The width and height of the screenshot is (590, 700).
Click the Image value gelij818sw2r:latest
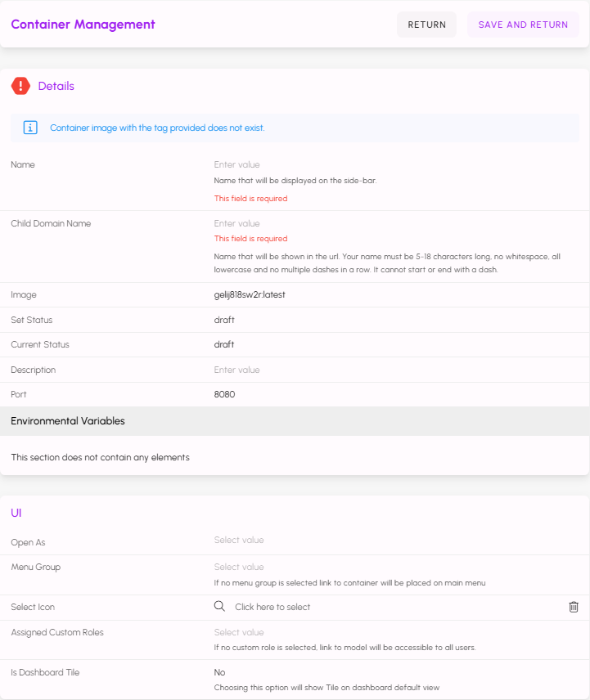click(x=250, y=294)
